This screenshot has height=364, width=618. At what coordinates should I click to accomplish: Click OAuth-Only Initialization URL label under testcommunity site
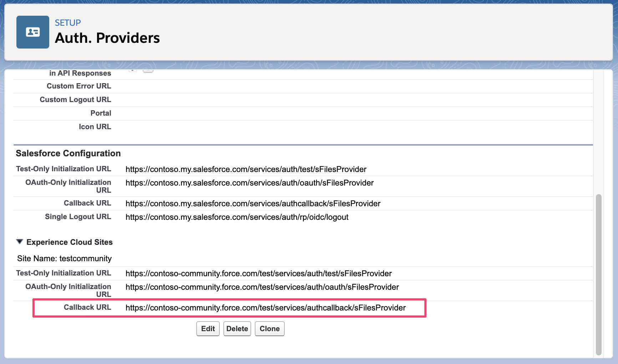(x=68, y=290)
